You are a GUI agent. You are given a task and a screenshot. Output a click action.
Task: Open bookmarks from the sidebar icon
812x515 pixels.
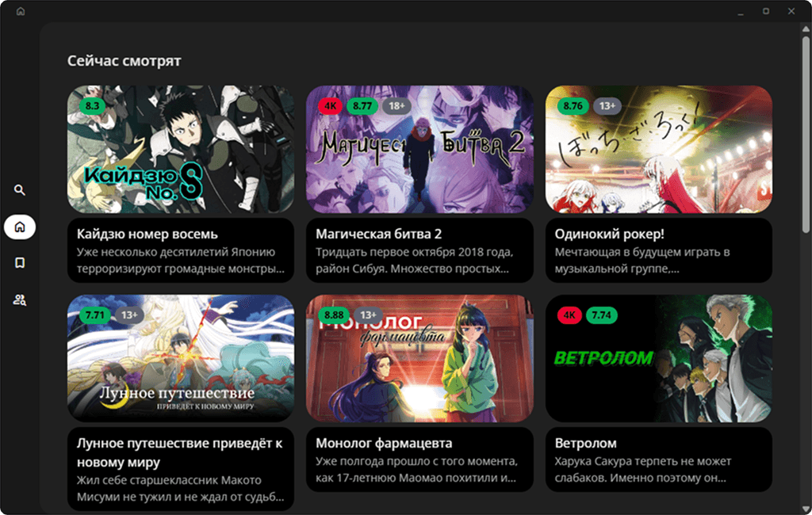click(x=20, y=263)
